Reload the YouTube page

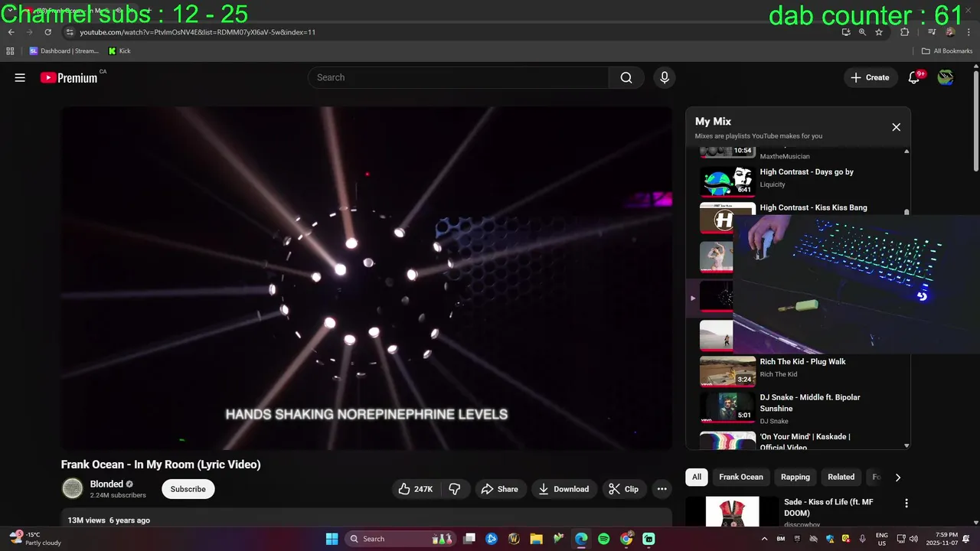click(48, 32)
